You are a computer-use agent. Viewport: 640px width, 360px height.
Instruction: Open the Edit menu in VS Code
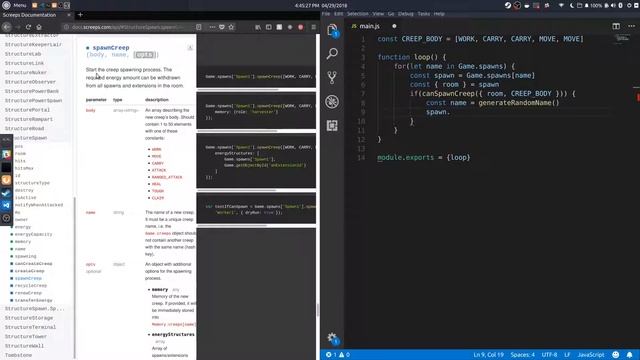coord(338,14)
